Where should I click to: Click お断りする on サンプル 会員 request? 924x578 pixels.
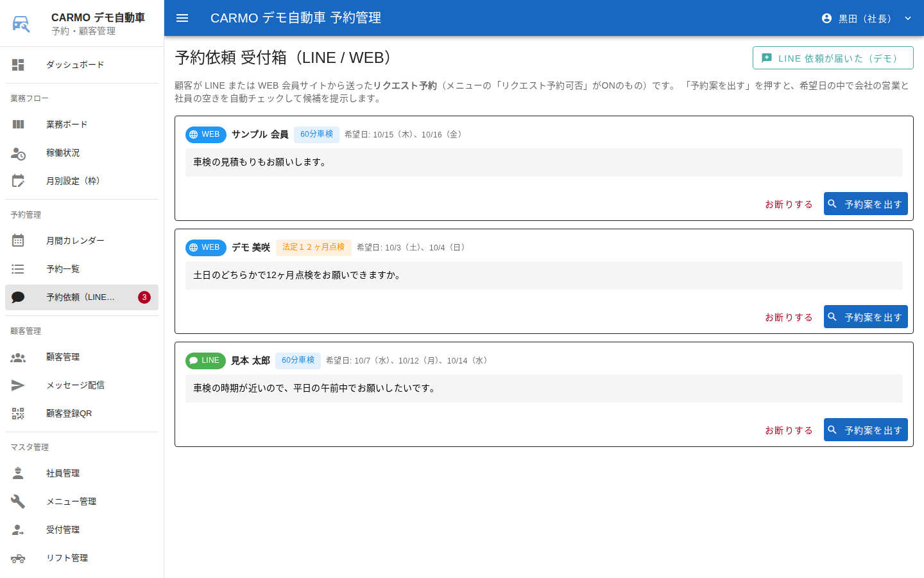pyautogui.click(x=789, y=204)
